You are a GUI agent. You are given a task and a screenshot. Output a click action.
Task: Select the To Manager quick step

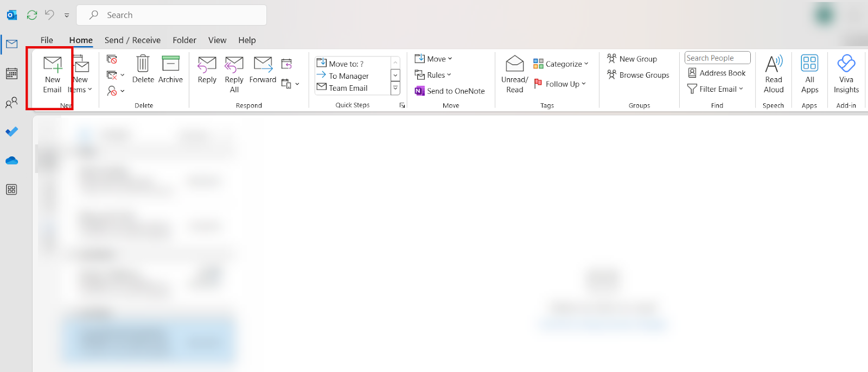pyautogui.click(x=352, y=76)
